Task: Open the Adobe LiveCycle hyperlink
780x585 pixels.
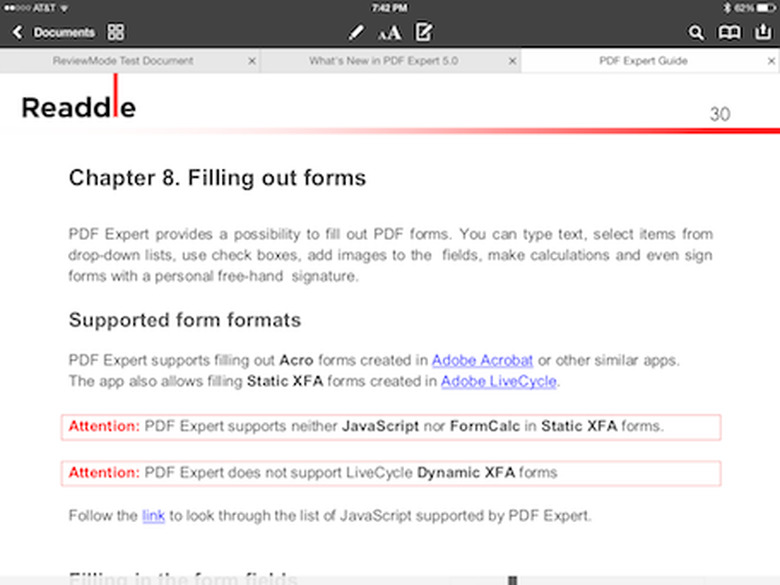Action: [x=498, y=381]
